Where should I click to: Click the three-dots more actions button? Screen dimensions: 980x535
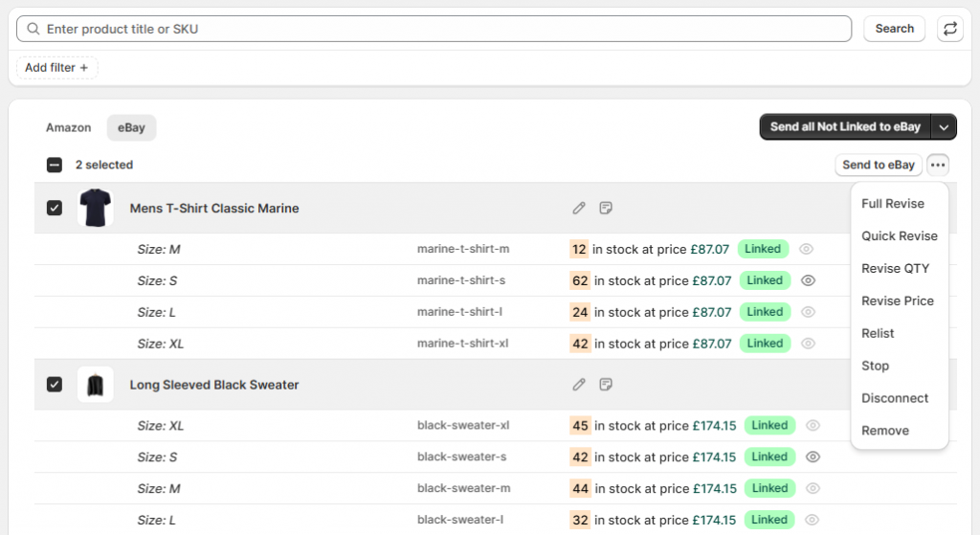click(938, 165)
